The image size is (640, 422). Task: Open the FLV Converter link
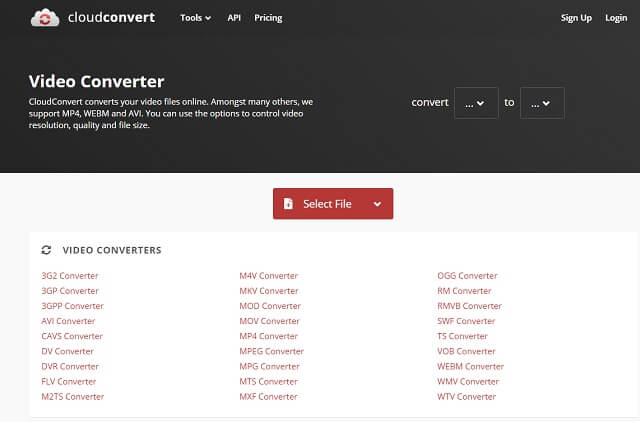click(69, 382)
